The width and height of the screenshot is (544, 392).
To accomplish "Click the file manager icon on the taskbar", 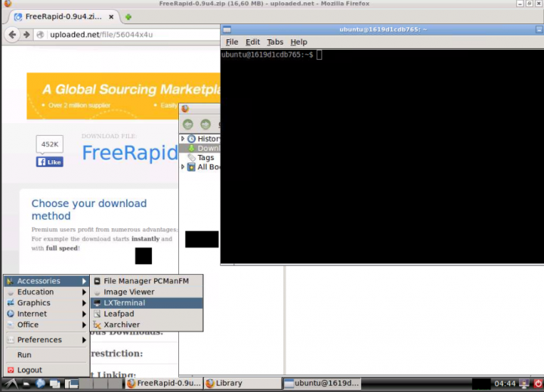I will pyautogui.click(x=26, y=384).
